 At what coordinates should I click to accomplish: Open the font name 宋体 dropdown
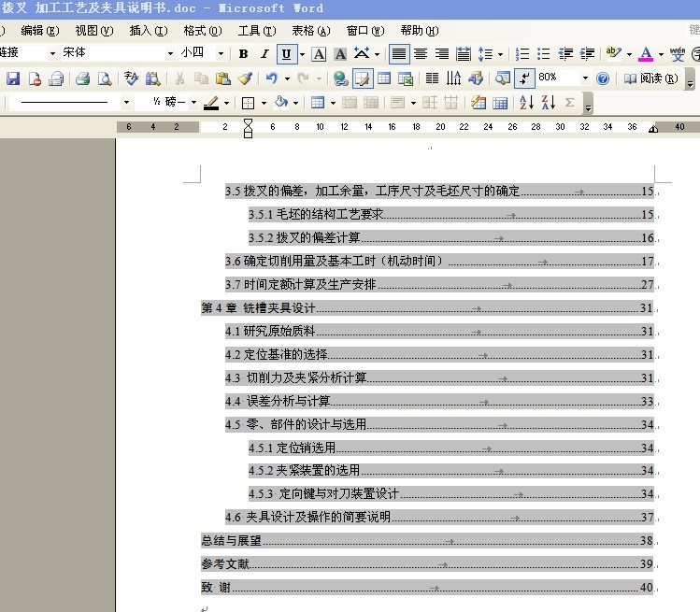point(170,53)
